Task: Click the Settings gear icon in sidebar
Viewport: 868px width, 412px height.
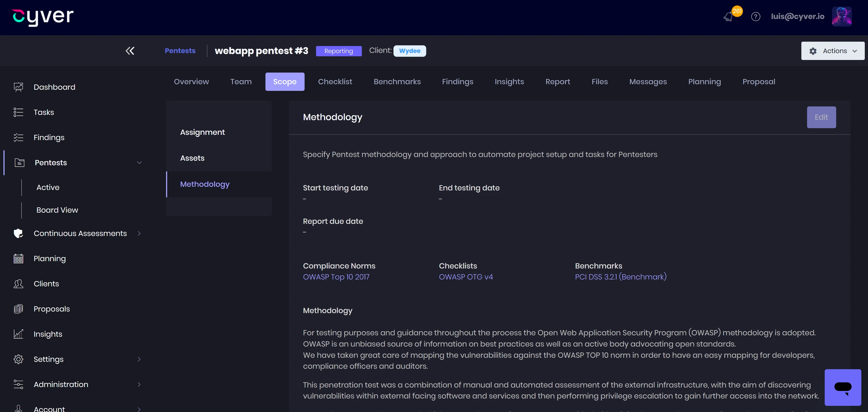Action: [x=18, y=359]
